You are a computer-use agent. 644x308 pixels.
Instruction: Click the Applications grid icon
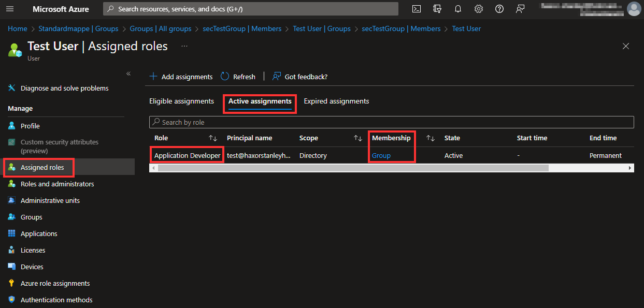12,233
